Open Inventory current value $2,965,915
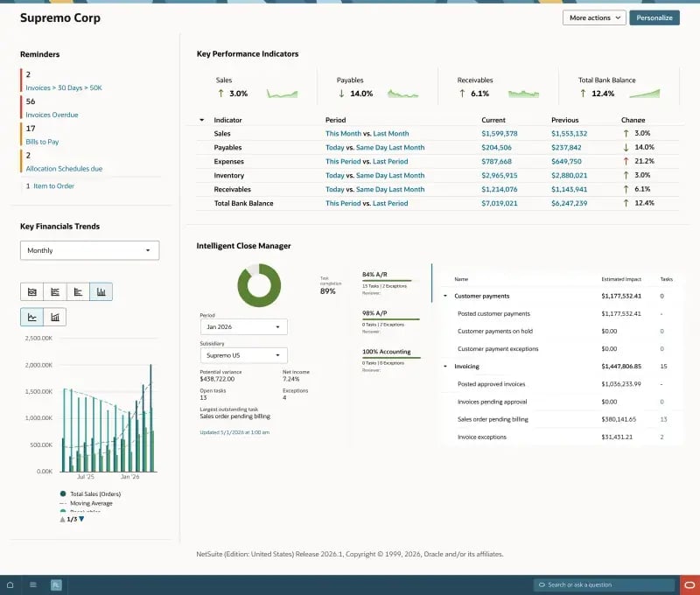Image resolution: width=700 pixels, height=595 pixels. coord(500,175)
